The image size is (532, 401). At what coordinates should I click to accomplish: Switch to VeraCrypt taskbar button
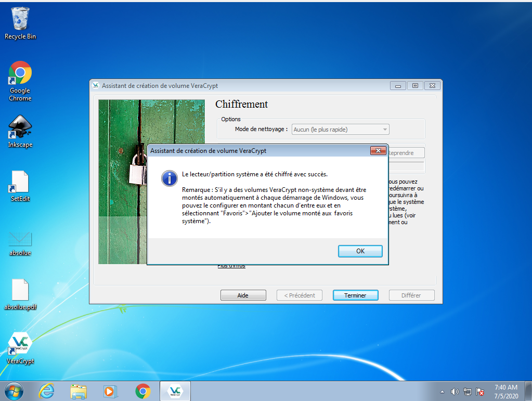(x=175, y=391)
